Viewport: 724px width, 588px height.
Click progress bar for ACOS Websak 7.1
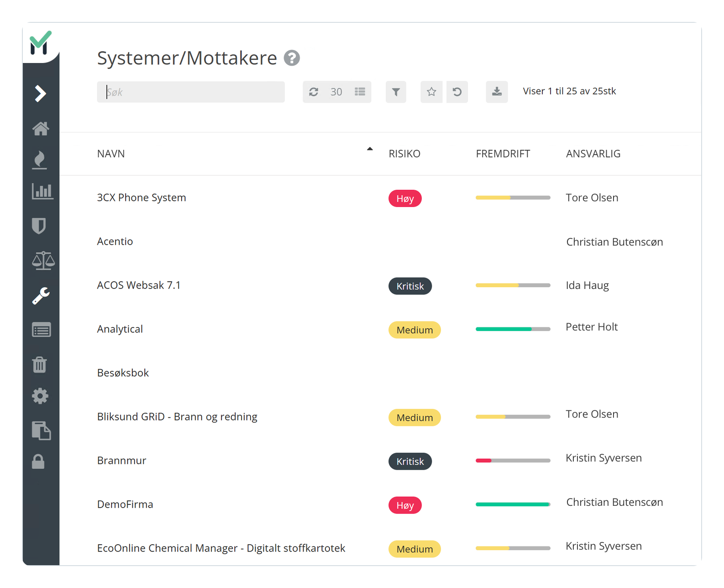tap(513, 285)
